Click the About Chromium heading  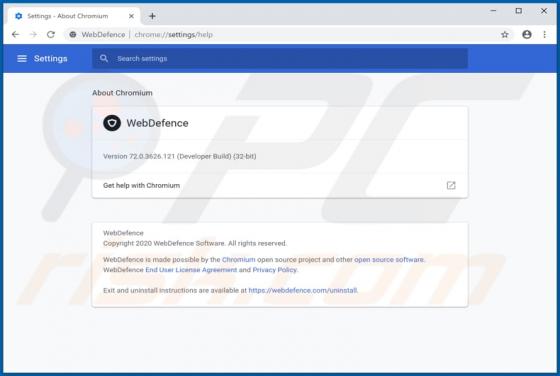(x=122, y=93)
